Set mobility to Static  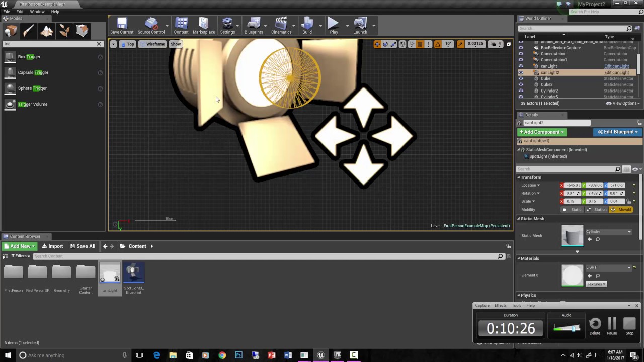(x=573, y=209)
